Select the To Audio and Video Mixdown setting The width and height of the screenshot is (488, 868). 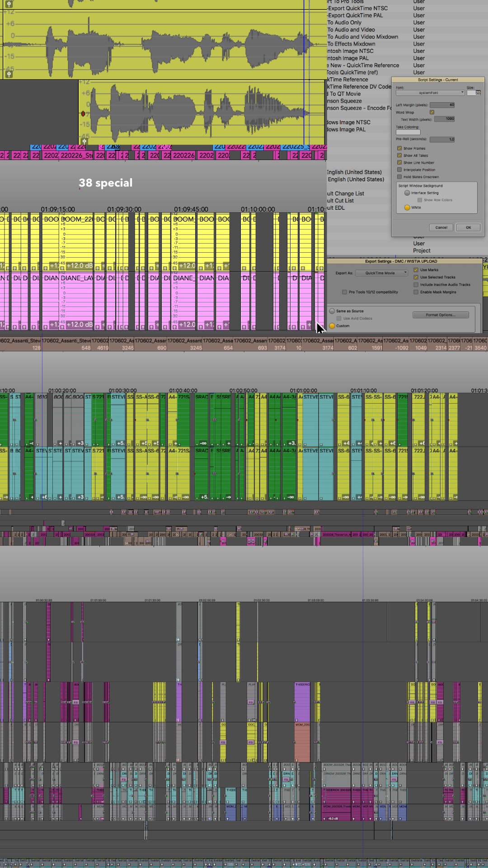[x=362, y=37]
